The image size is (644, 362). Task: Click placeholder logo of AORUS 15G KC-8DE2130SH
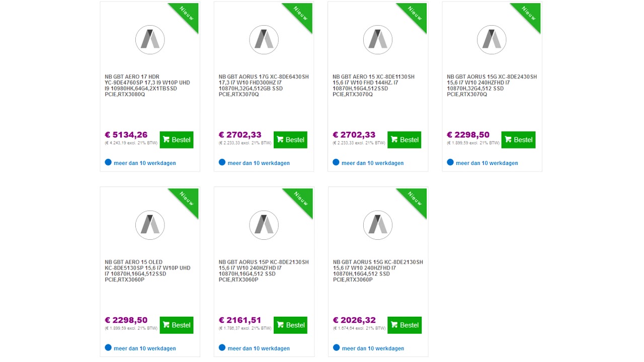coord(378,225)
